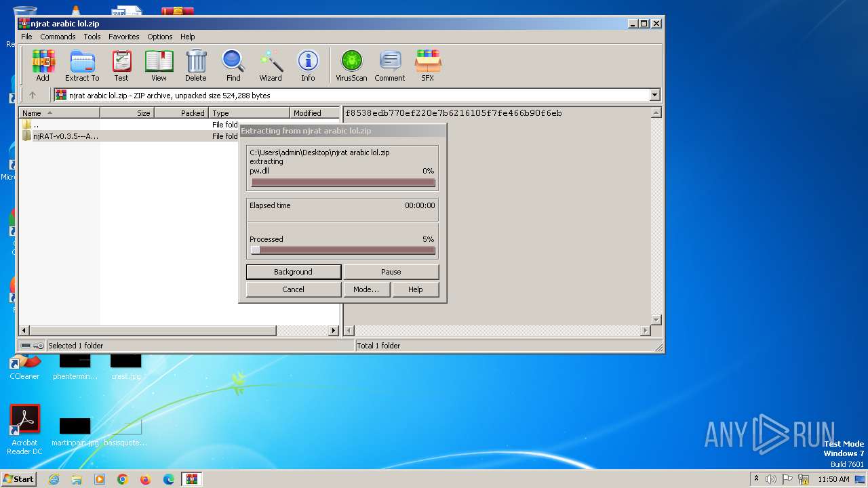Click the Pause extraction button
The height and width of the screenshot is (488, 868).
(x=391, y=272)
